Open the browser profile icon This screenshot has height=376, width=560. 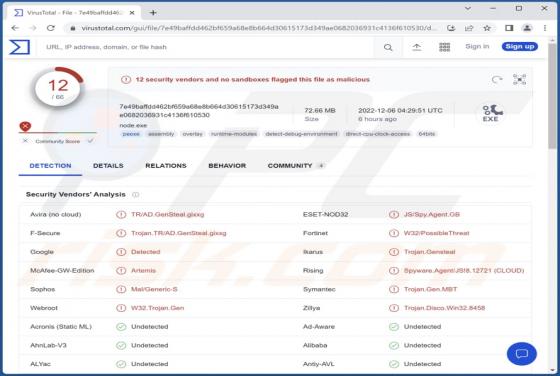tap(527, 28)
